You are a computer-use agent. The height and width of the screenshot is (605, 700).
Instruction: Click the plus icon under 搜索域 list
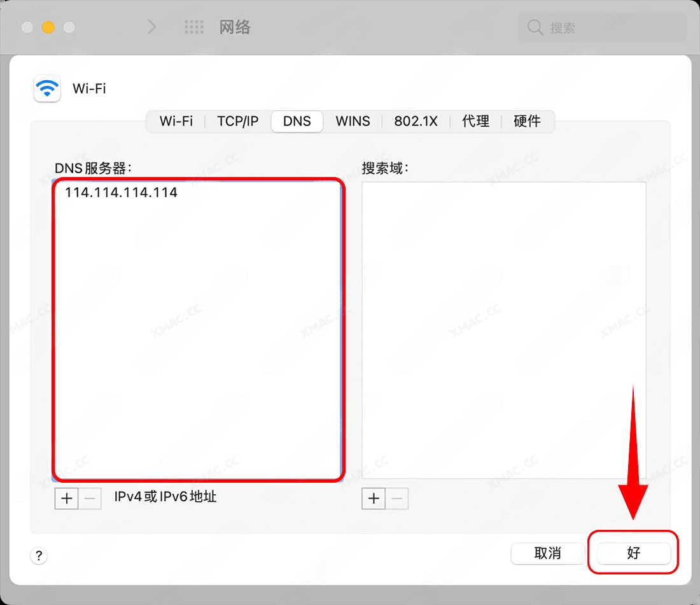[373, 499]
